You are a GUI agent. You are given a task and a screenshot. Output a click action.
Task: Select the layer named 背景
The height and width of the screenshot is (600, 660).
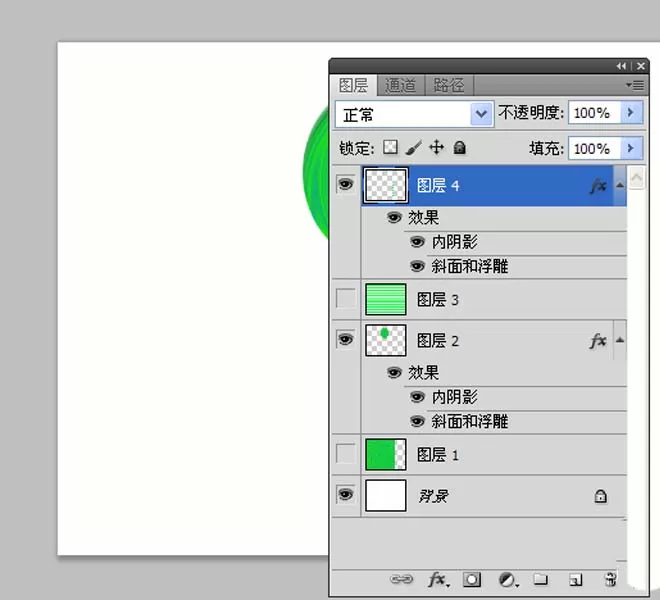click(433, 496)
